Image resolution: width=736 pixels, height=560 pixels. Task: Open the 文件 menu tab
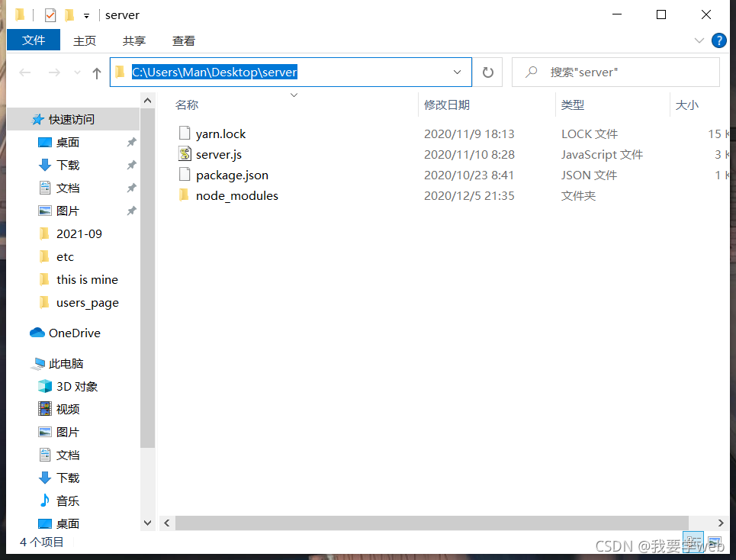[34, 40]
